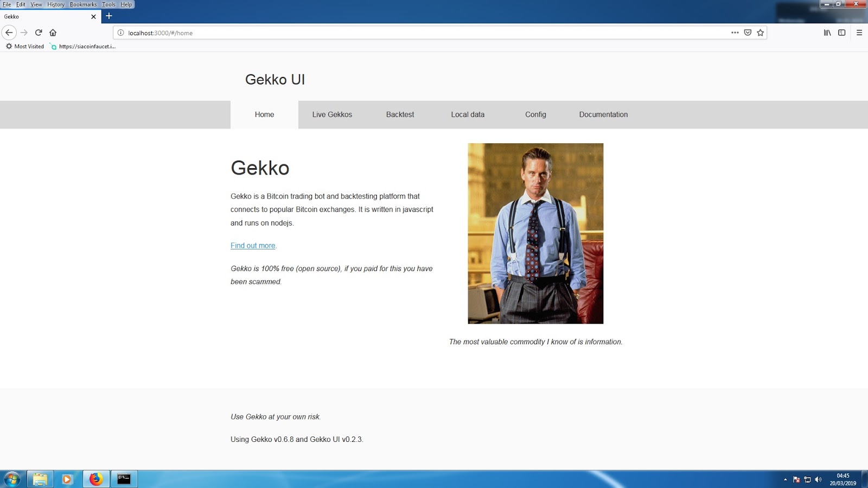Close the Gekko tab
868x488 pixels.
tap(93, 17)
